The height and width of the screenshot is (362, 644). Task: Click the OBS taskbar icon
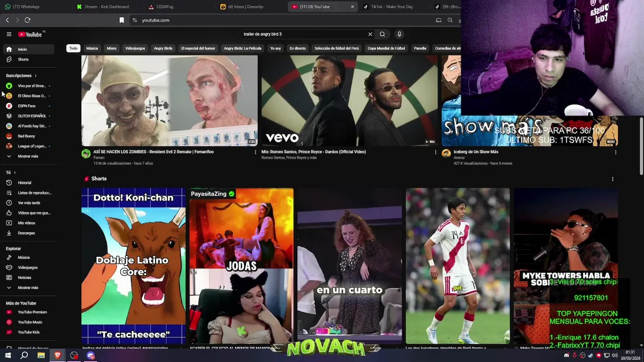pos(74,355)
